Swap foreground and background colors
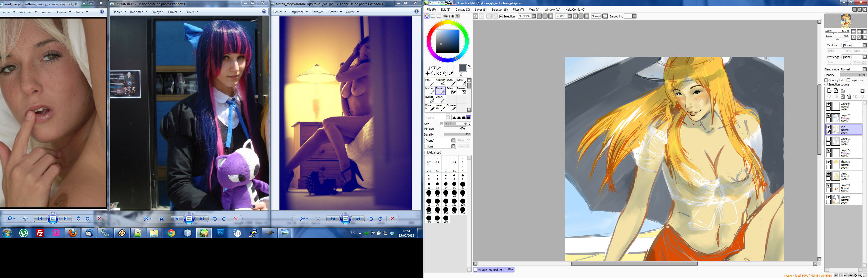Viewport: 868px width, 278px height. 469,66
